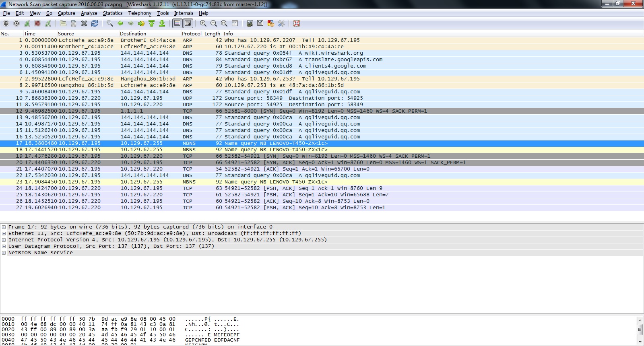
Task: Select packet 4 query translate.googleapis.com
Action: [322, 60]
